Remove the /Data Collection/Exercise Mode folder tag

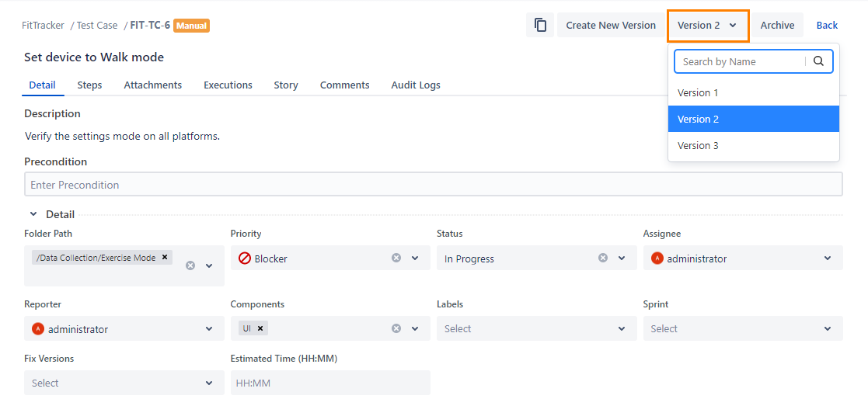tap(165, 258)
